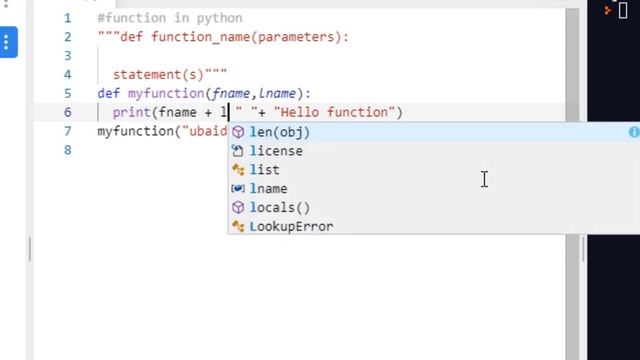Click the snippet icon next to license
Viewport: 640px width, 360px height.
238,151
